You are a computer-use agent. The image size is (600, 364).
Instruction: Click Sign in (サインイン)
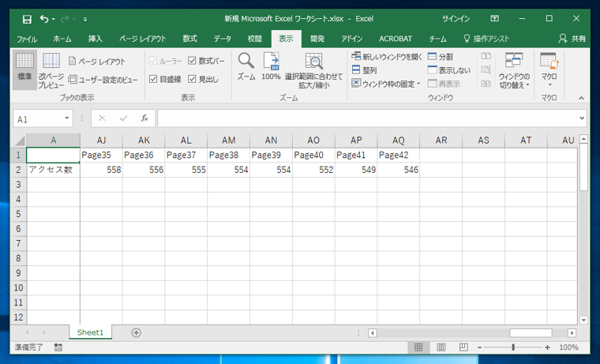pos(456,19)
